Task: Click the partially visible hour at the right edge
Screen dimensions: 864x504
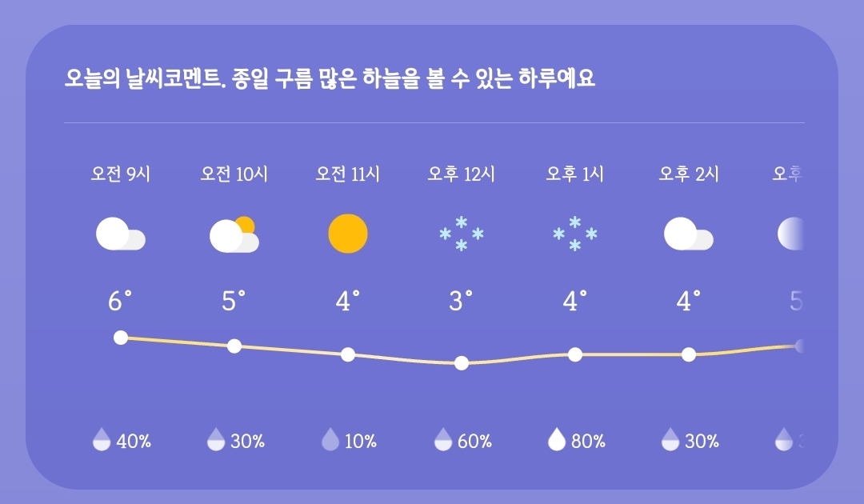Action: (x=787, y=174)
